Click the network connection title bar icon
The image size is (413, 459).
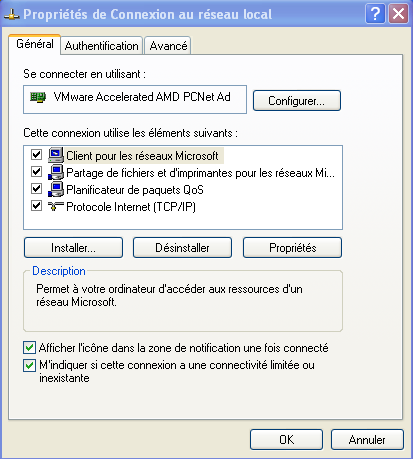pos(12,15)
